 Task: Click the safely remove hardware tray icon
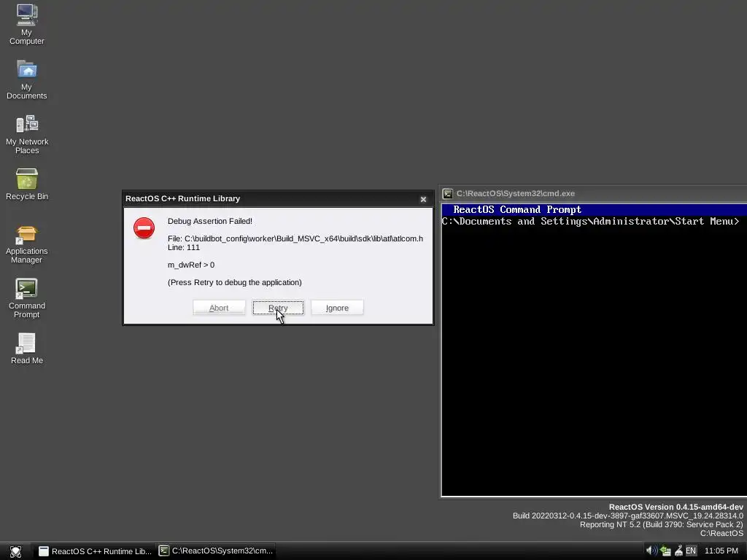tap(678, 551)
